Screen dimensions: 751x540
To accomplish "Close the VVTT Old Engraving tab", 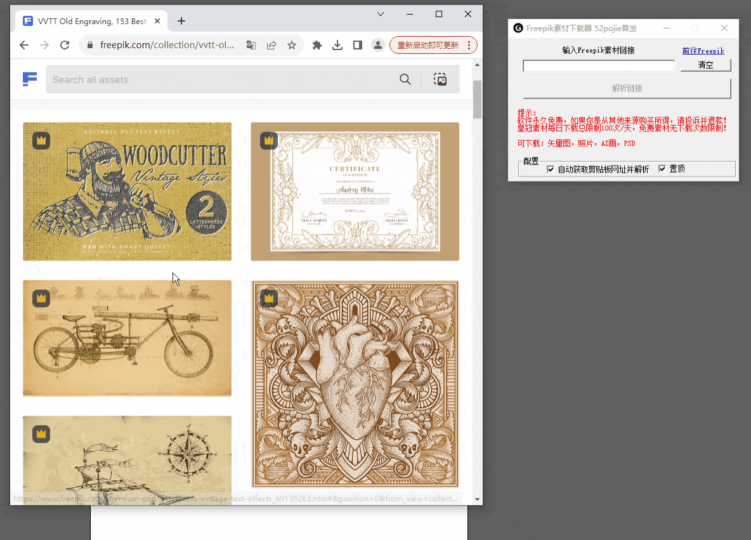I will point(157,21).
